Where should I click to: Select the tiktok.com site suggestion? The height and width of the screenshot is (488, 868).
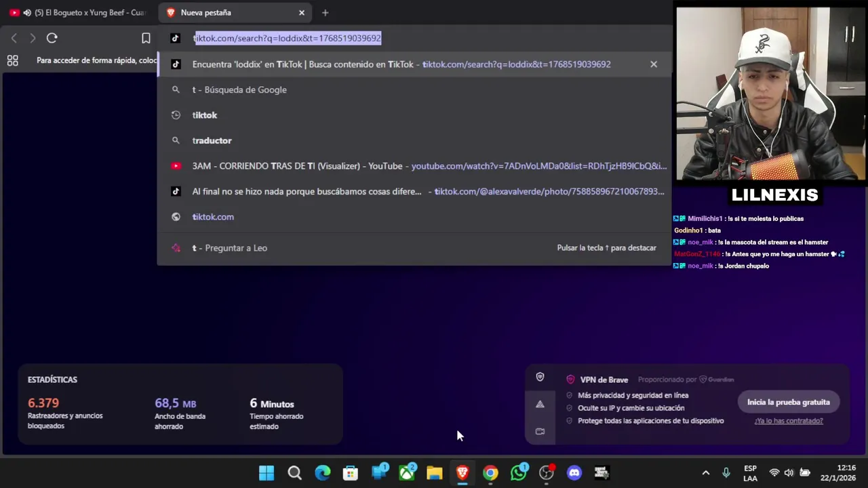coord(414,217)
